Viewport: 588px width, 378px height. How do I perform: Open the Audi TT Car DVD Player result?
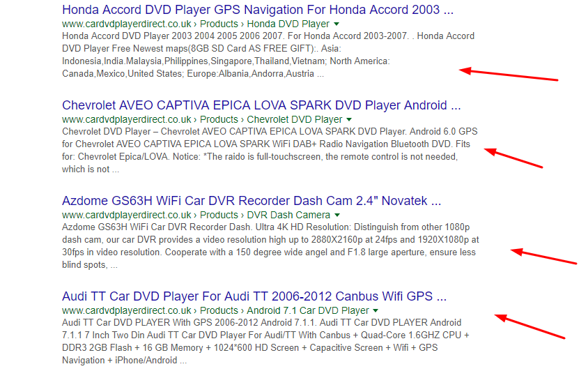[254, 296]
